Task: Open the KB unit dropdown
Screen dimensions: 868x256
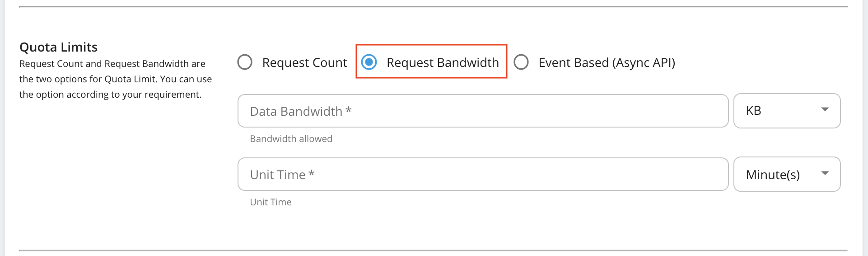Action: pos(787,111)
